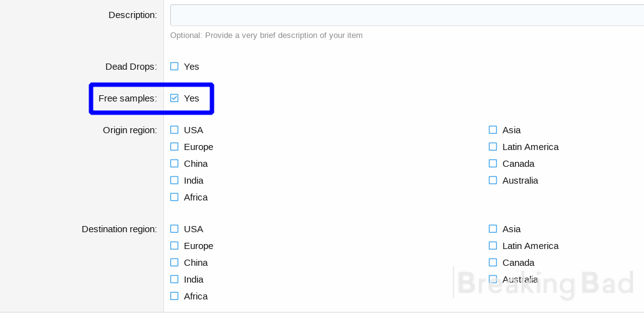Image resolution: width=644 pixels, height=315 pixels.
Task: Click into the Description text field
Action: point(407,15)
